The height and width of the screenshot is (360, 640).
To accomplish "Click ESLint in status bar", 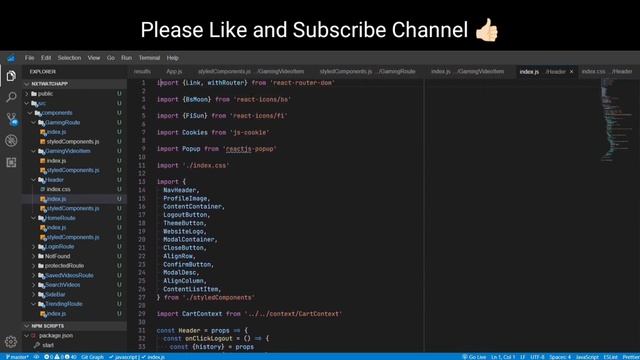I will [611, 357].
